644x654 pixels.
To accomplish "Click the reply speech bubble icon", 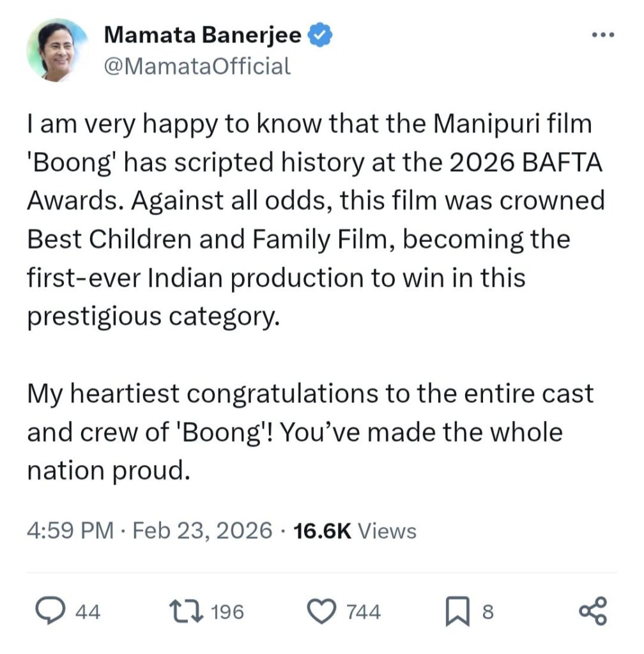I will point(49,612).
